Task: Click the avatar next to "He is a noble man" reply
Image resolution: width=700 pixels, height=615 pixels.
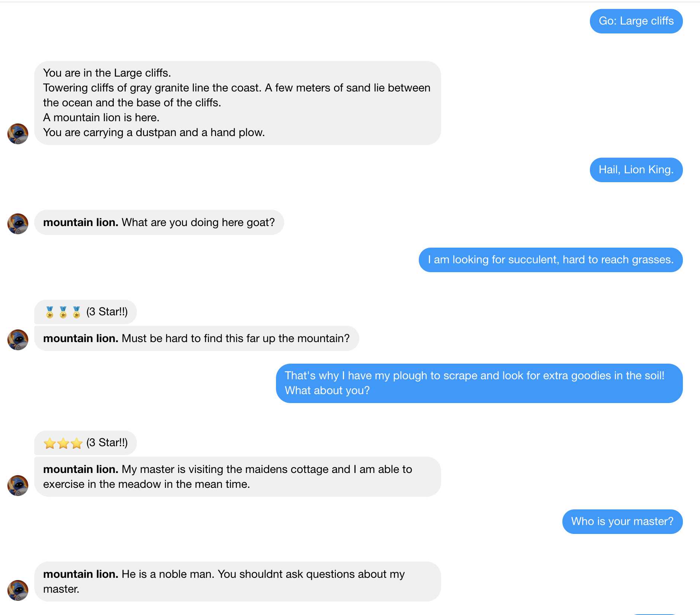Action: point(18,590)
